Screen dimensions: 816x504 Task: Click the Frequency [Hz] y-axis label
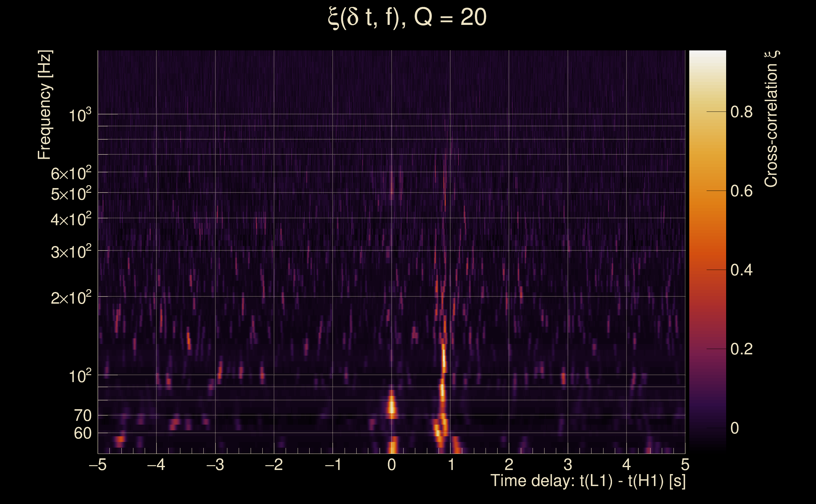click(x=44, y=105)
